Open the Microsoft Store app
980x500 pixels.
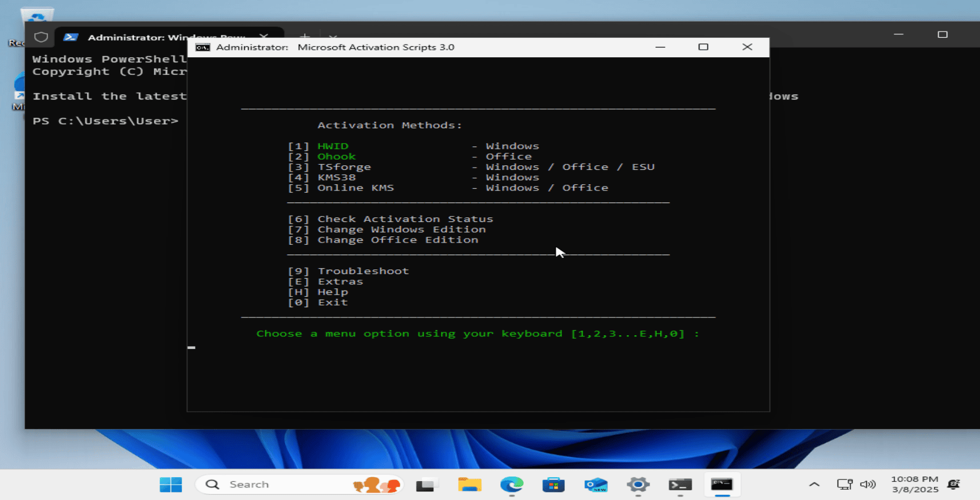point(553,485)
